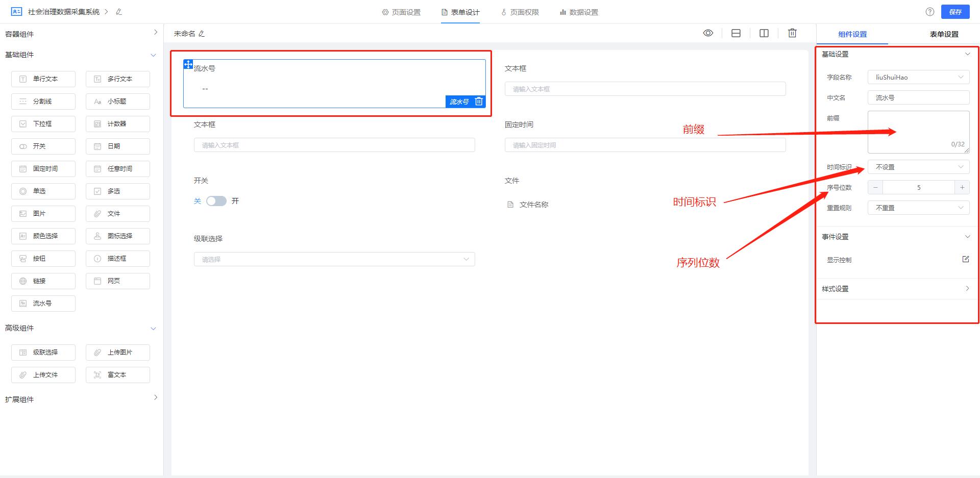Toggle the 开关 switch on canvas
Image resolution: width=980 pixels, height=478 pixels.
216,201
